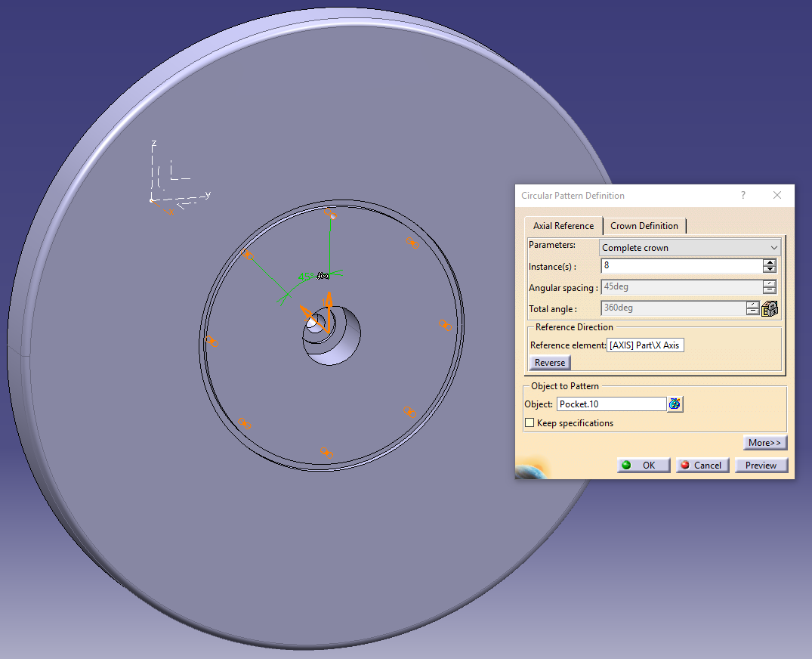
Task: Click object selector icon beside Pocket.10 field
Action: point(675,404)
